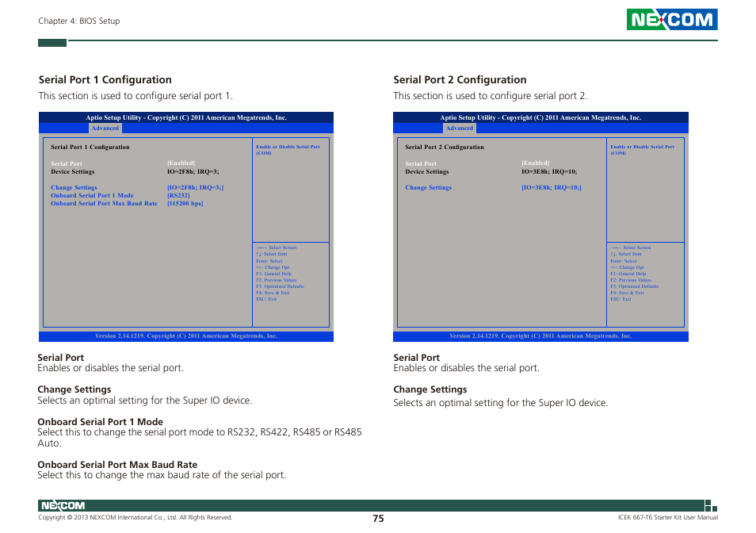Viewport: 756px width, 533px height.
Task: Click the 'Serial Port 2 Configuration' page section heading
Action: pos(460,79)
